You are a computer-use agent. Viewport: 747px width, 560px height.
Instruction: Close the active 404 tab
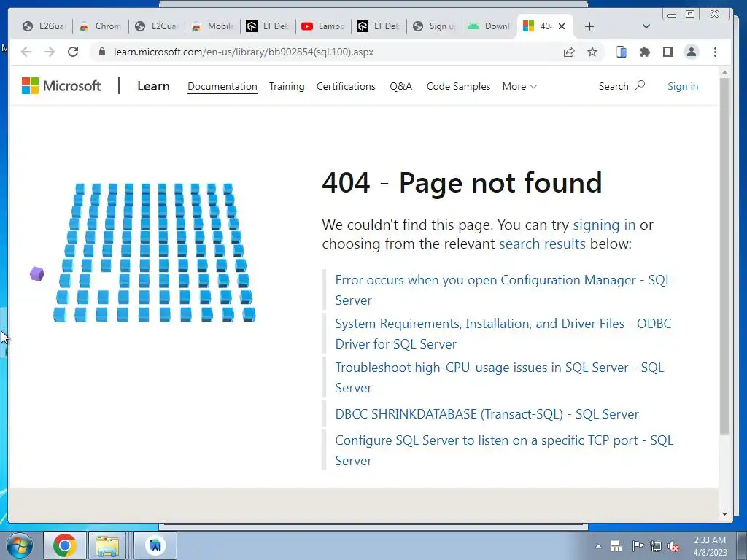click(x=562, y=26)
